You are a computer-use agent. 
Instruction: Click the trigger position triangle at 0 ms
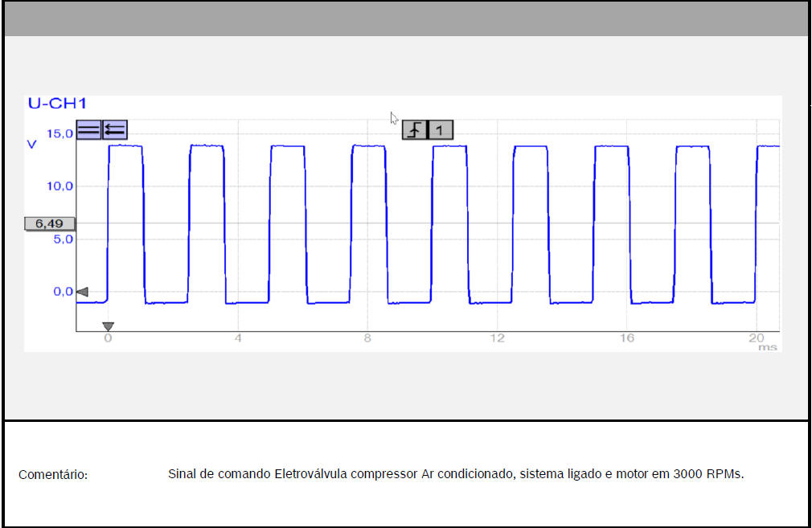point(108,326)
